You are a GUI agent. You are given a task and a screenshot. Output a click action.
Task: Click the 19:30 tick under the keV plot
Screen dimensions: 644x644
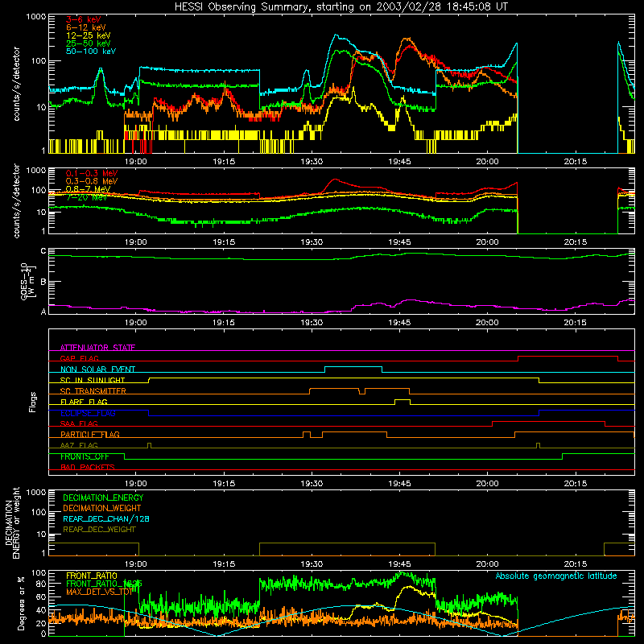click(x=312, y=162)
